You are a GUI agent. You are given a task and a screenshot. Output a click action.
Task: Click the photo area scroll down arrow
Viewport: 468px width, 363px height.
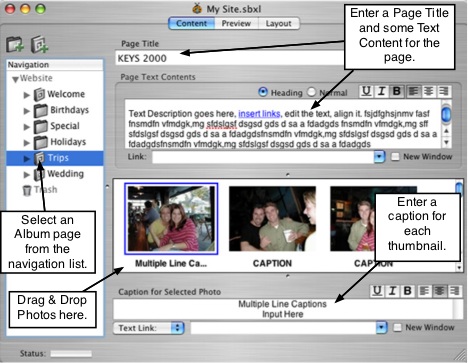click(459, 267)
